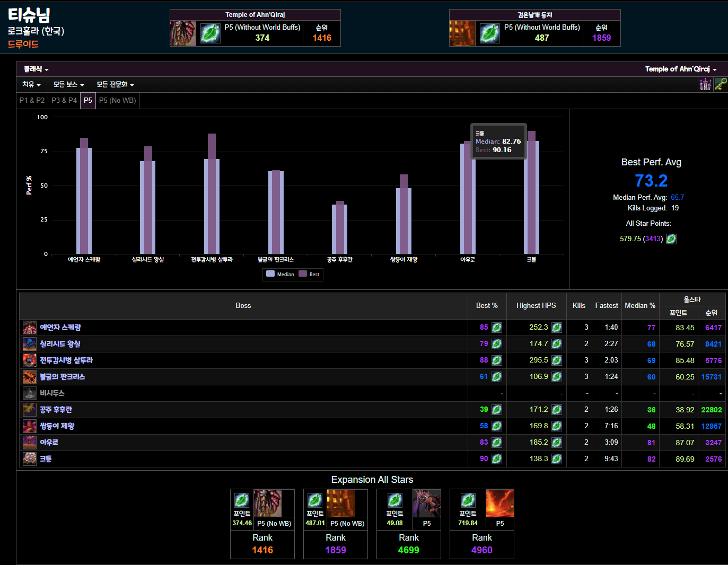
Task: Expand the 모든 전문화 dropdown
Action: point(115,85)
